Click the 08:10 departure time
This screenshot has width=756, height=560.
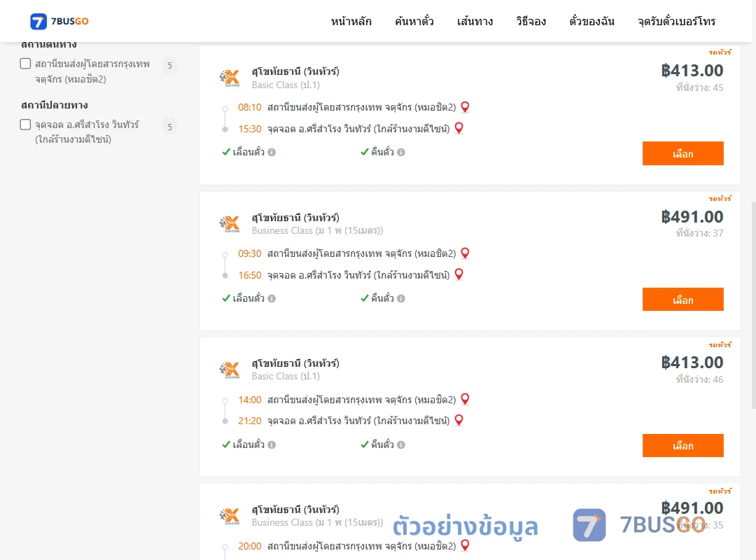(x=250, y=107)
